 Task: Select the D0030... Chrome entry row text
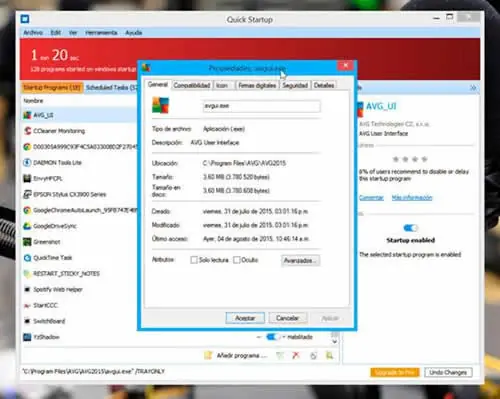[x=85, y=147]
